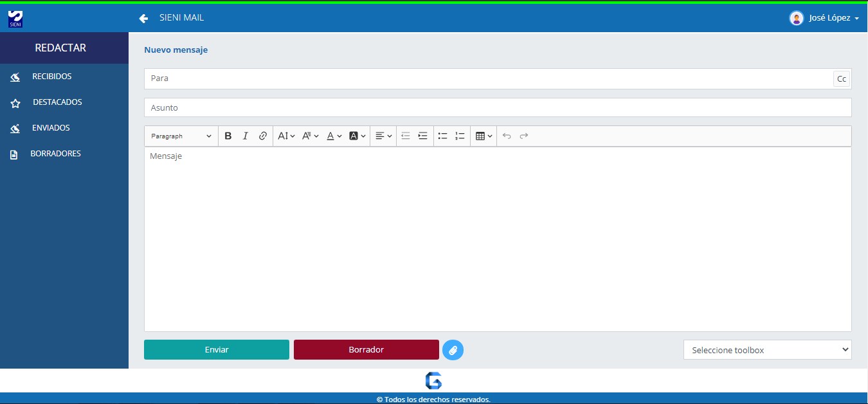The image size is (868, 404).
Task: Insert a link with the link icon
Action: 262,136
